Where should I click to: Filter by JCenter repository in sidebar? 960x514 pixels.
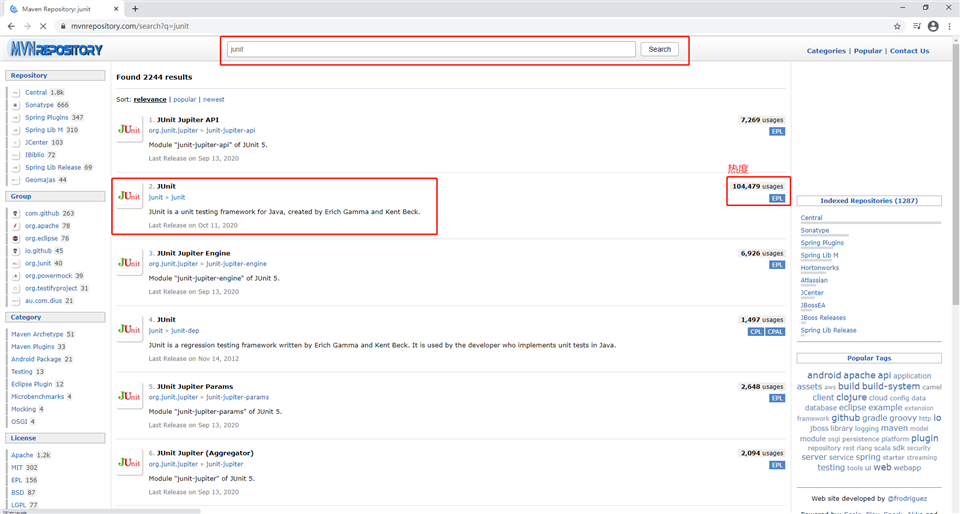36,143
